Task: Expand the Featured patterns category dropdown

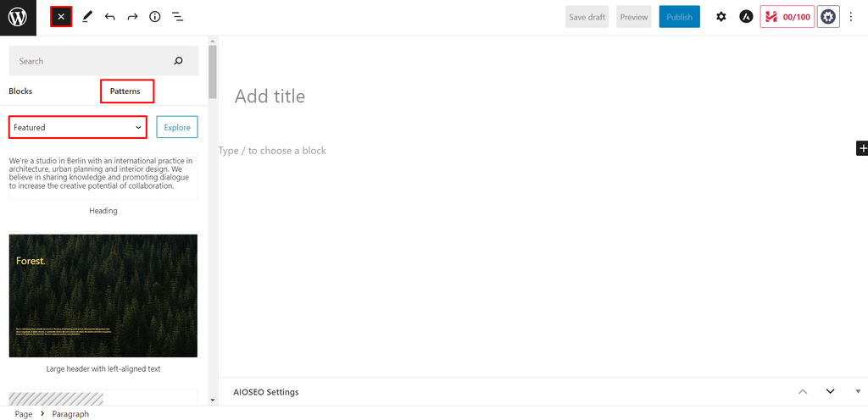Action: tap(78, 127)
